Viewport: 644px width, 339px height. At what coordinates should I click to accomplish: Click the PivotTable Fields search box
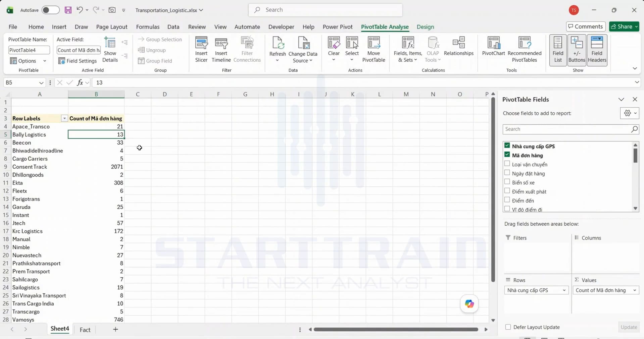[571, 129]
